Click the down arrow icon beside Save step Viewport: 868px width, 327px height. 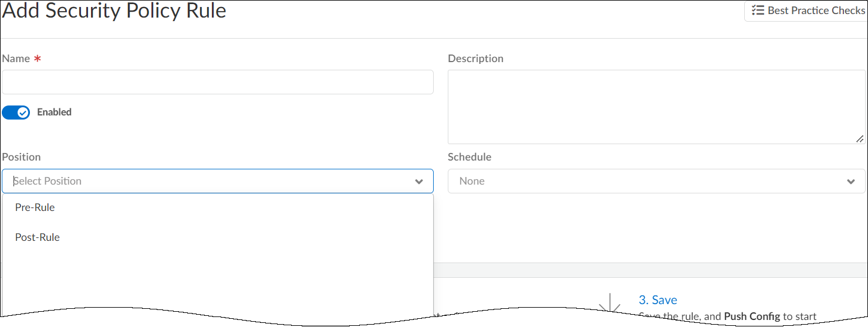610,304
